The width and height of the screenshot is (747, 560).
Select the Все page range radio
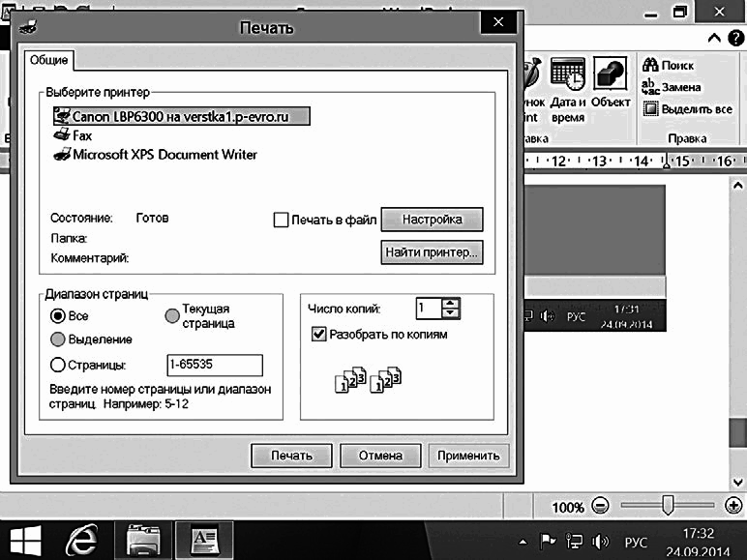pyautogui.click(x=58, y=315)
